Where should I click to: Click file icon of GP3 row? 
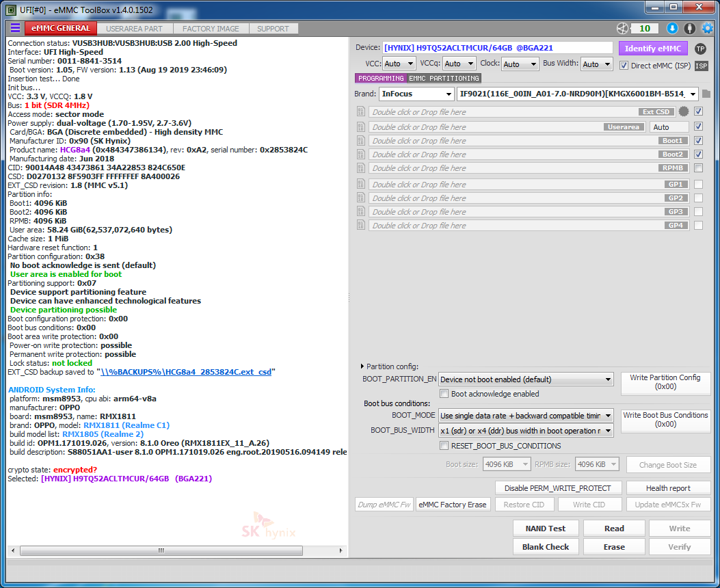(361, 211)
